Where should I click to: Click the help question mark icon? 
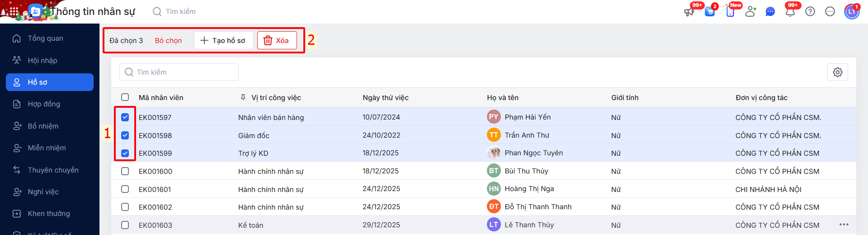coord(810,12)
